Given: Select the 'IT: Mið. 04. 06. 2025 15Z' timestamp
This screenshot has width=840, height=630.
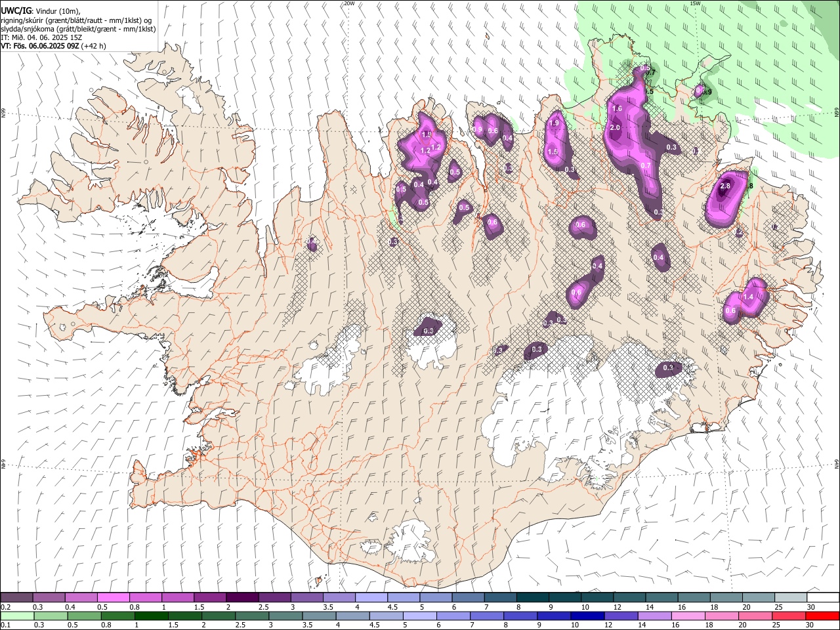Looking at the screenshot, I should (41, 37).
